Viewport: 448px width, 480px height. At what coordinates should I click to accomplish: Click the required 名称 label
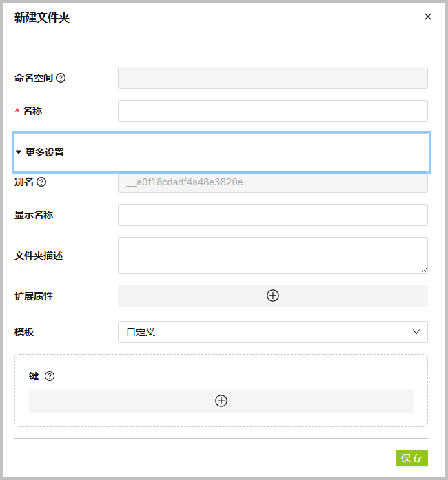pyautogui.click(x=32, y=111)
